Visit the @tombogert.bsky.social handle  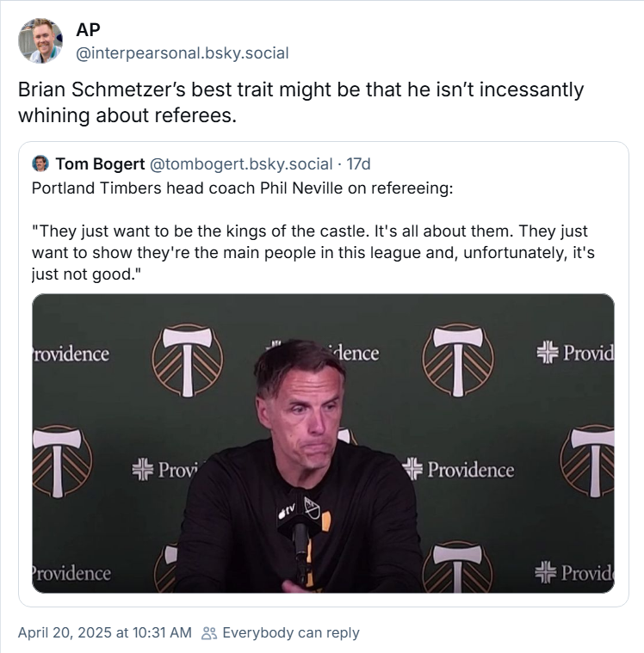pos(242,163)
